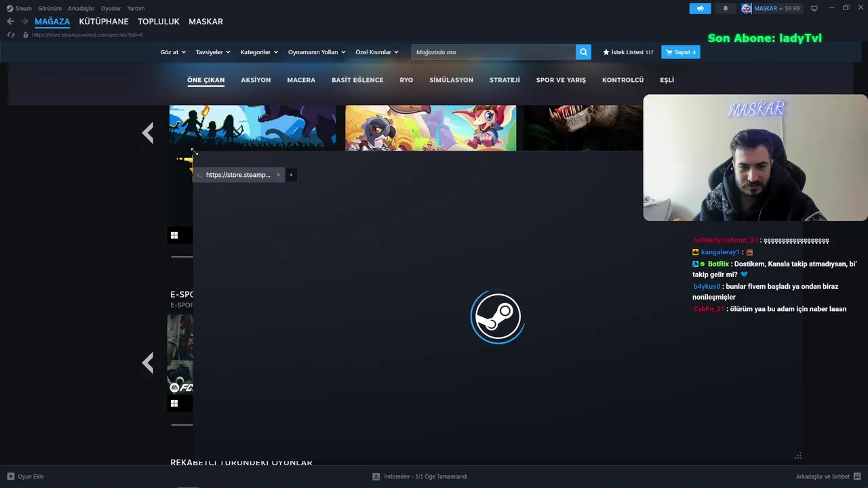
Task: Select the SPOR VE YARIŞ tab
Action: click(561, 80)
